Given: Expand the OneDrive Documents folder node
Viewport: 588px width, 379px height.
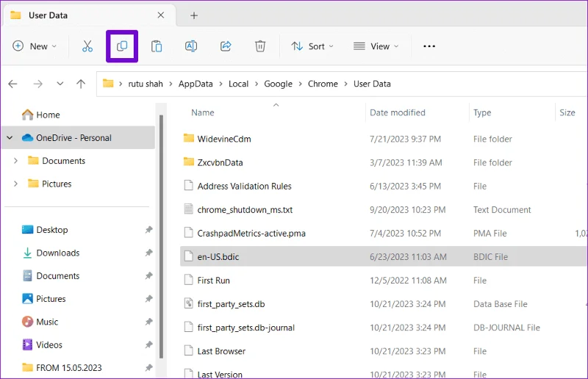Looking at the screenshot, I should coord(15,161).
